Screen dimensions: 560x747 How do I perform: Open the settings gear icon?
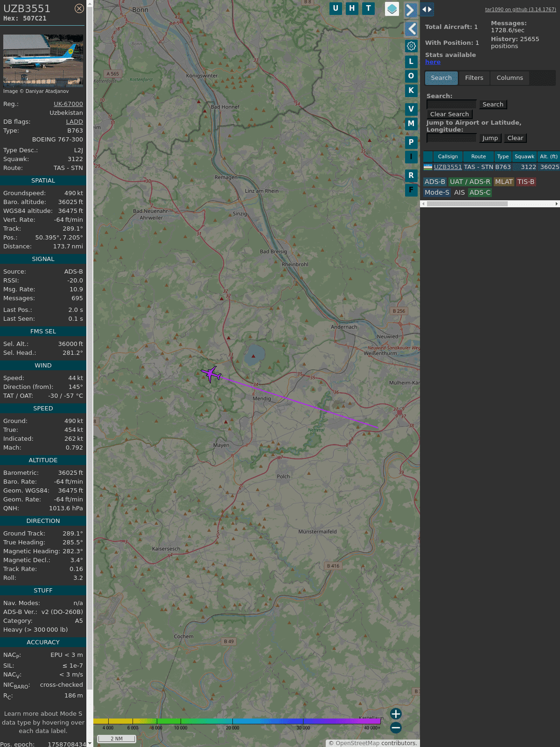coord(411,46)
